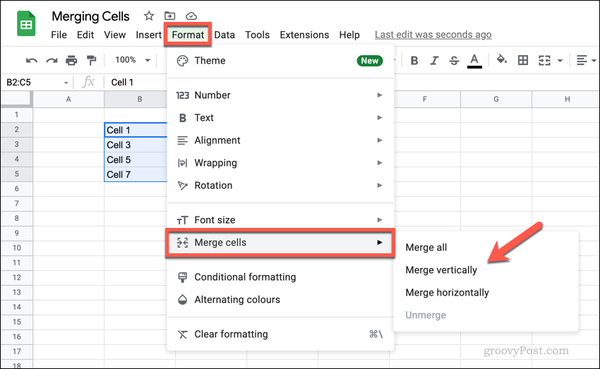Expand the Wrapping submenu
The image size is (600, 369).
280,163
